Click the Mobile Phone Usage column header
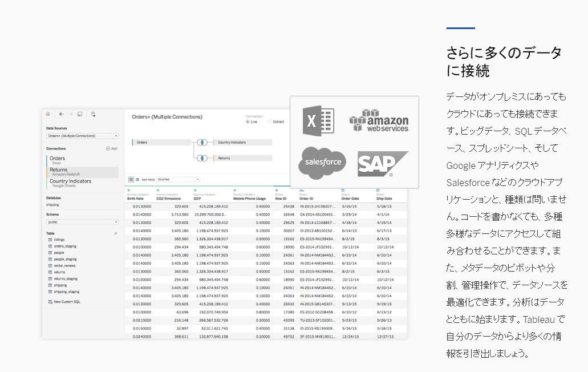The image size is (588, 372). point(249,199)
